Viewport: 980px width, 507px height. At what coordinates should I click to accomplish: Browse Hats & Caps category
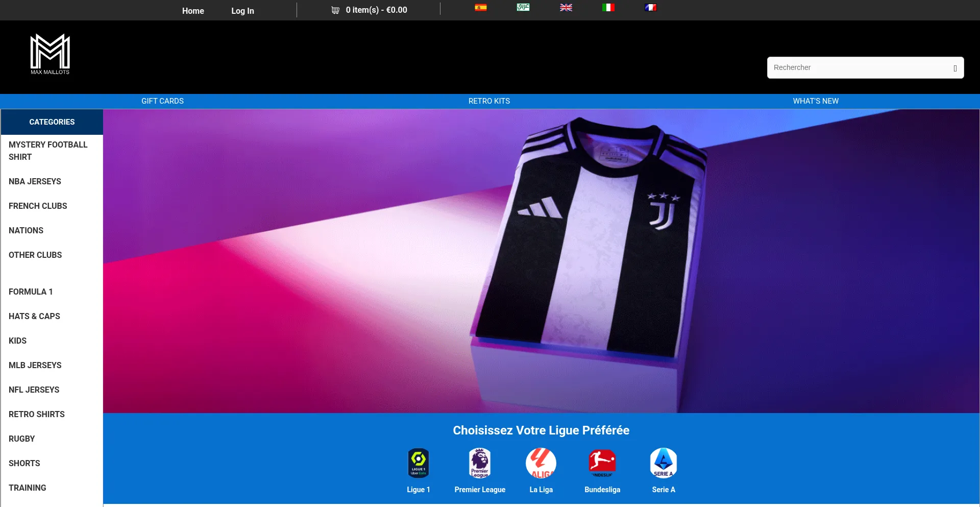pos(34,316)
